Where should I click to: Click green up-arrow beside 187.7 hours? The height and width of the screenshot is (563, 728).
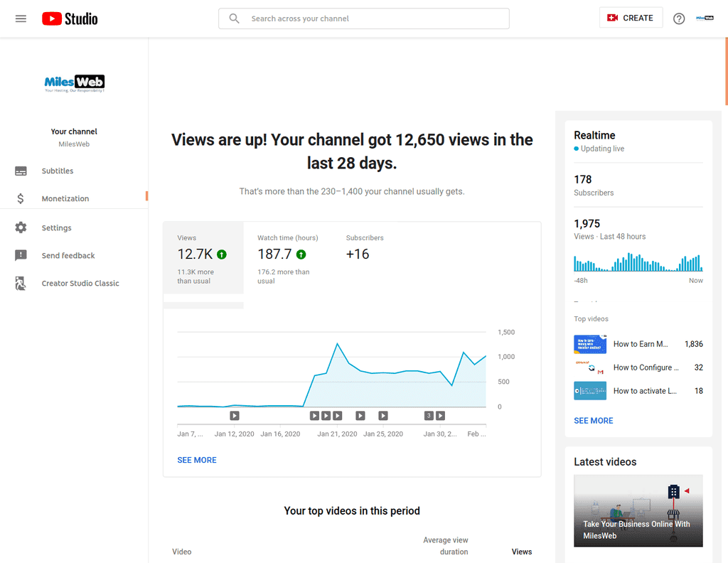[301, 254]
